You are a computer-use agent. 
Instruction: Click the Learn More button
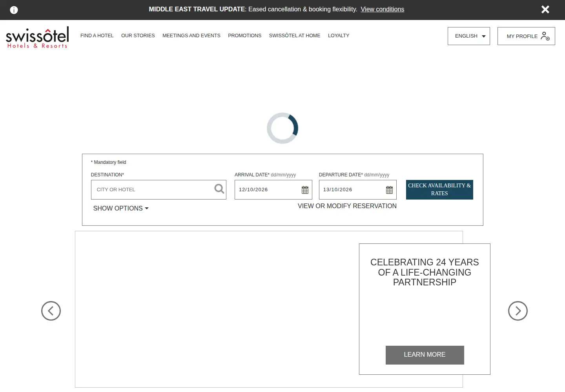(x=425, y=355)
